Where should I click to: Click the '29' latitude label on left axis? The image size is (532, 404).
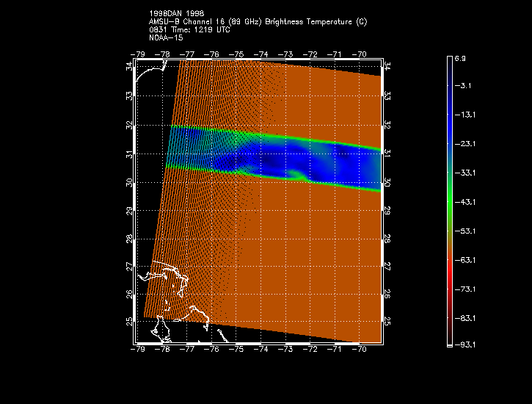point(129,211)
